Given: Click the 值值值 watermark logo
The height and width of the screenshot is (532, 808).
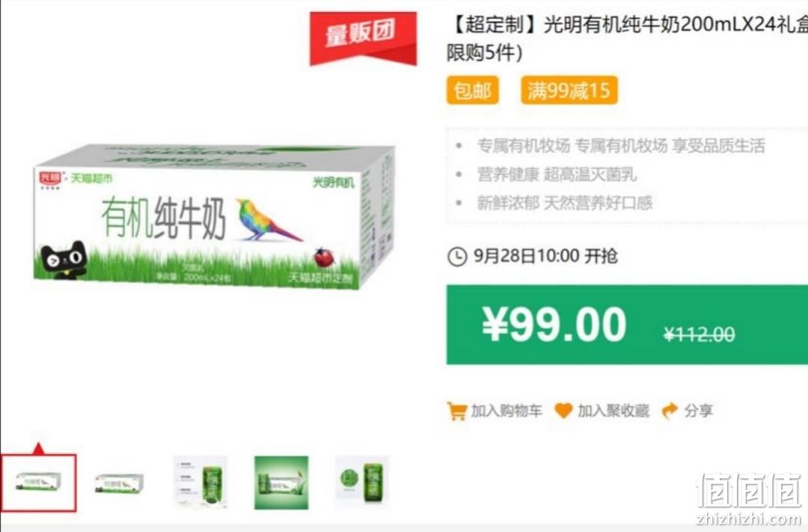Looking at the screenshot, I should tap(749, 498).
